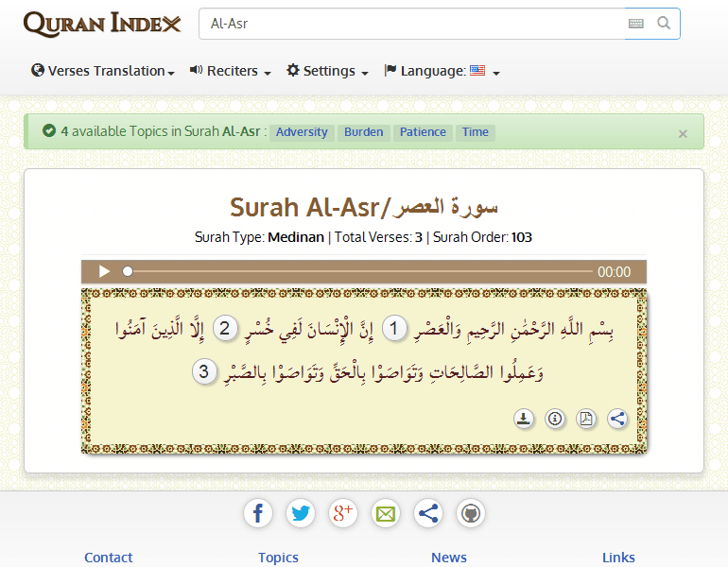Click the search magnifier icon
Viewport: 728px width, 567px height.
[664, 24]
